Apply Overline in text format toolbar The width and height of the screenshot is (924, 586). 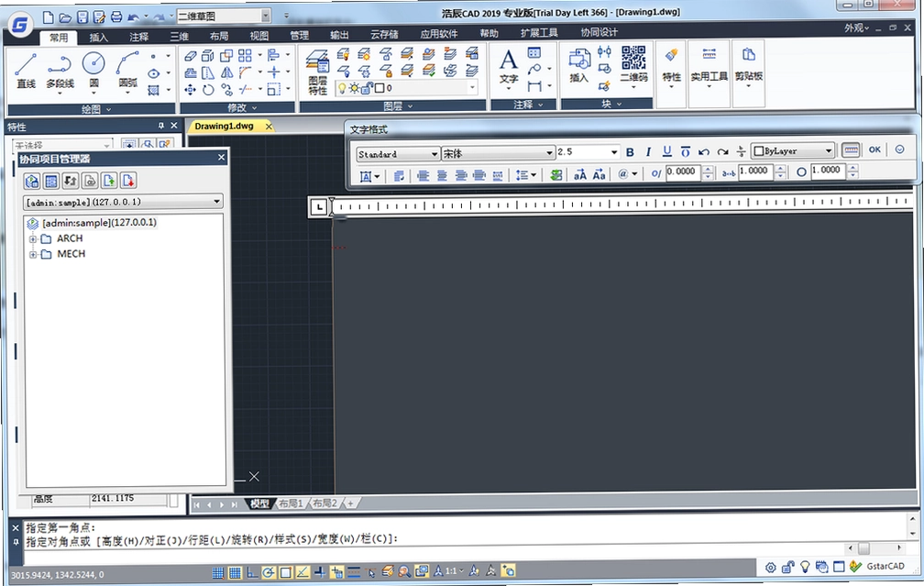[x=685, y=151]
